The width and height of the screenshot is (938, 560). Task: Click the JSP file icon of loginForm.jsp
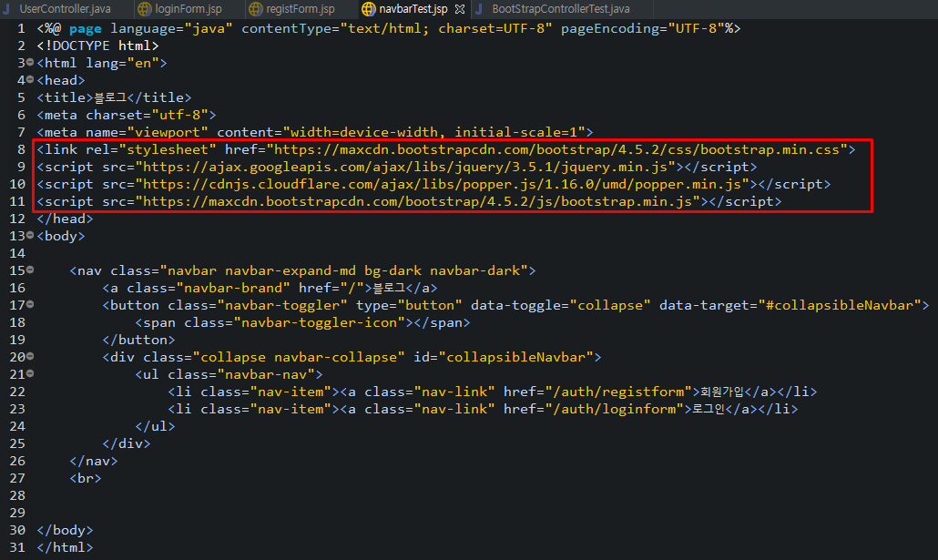[144, 9]
